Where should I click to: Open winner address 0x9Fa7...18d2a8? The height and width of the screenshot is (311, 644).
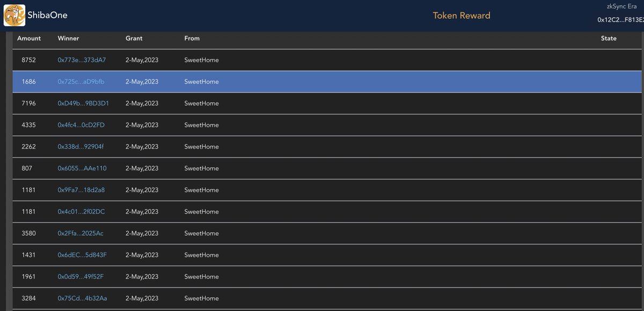click(81, 190)
